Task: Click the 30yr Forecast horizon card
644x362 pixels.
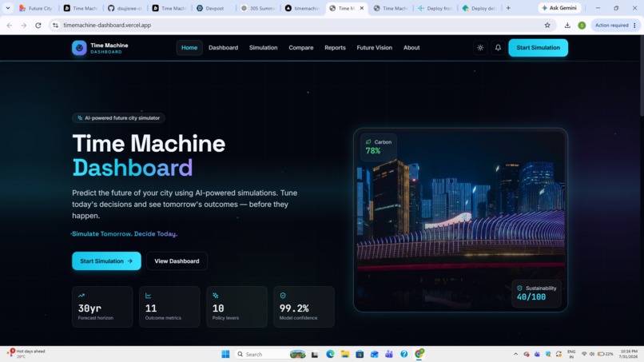Action: [x=102, y=307]
